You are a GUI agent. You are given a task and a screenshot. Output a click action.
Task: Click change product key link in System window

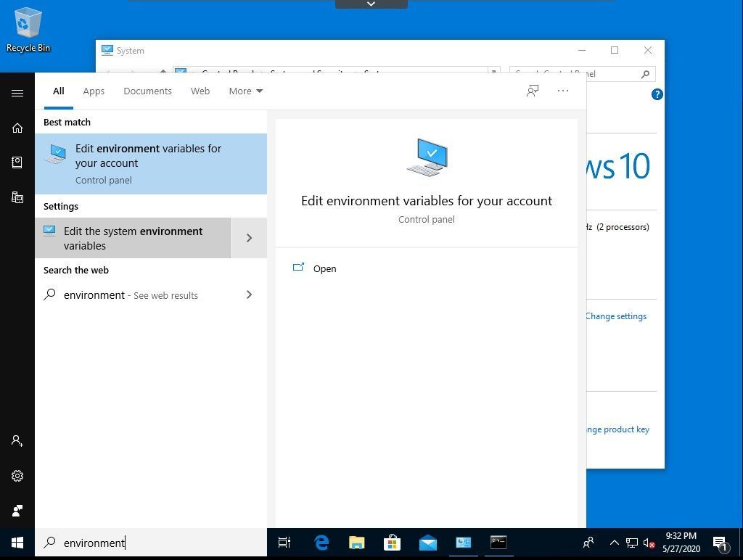point(617,429)
